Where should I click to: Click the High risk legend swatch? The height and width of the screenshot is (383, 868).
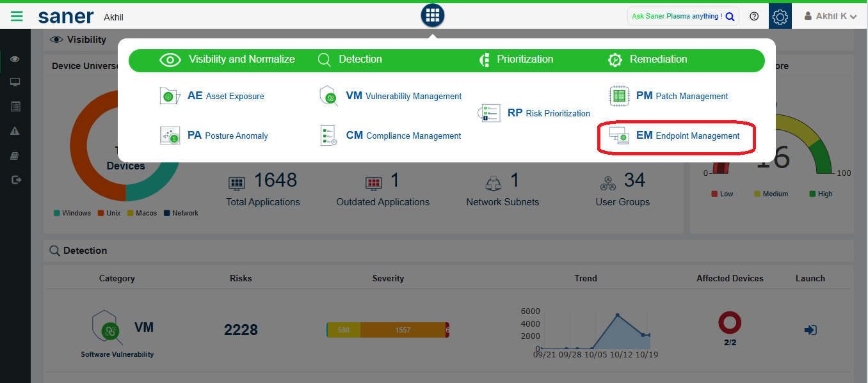pos(812,194)
